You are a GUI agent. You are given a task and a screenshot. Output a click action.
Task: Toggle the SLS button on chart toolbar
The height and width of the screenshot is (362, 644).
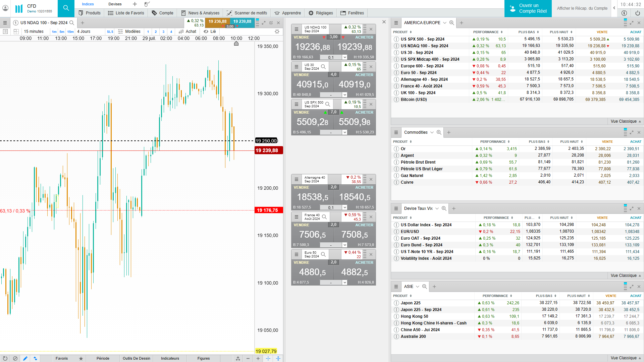110,32
